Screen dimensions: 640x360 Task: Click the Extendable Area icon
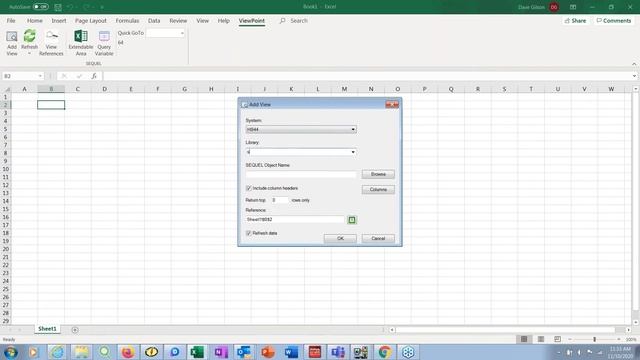click(x=81, y=42)
